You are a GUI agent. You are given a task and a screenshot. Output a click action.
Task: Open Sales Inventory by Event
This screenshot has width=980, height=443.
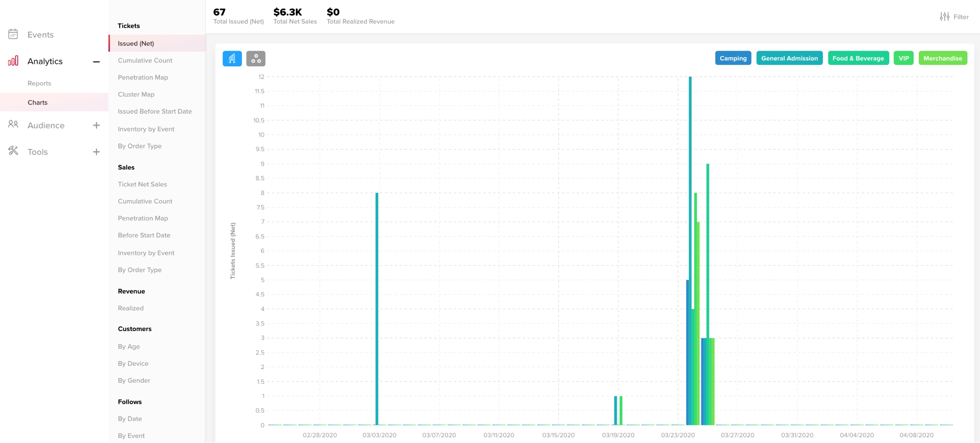pyautogui.click(x=146, y=253)
